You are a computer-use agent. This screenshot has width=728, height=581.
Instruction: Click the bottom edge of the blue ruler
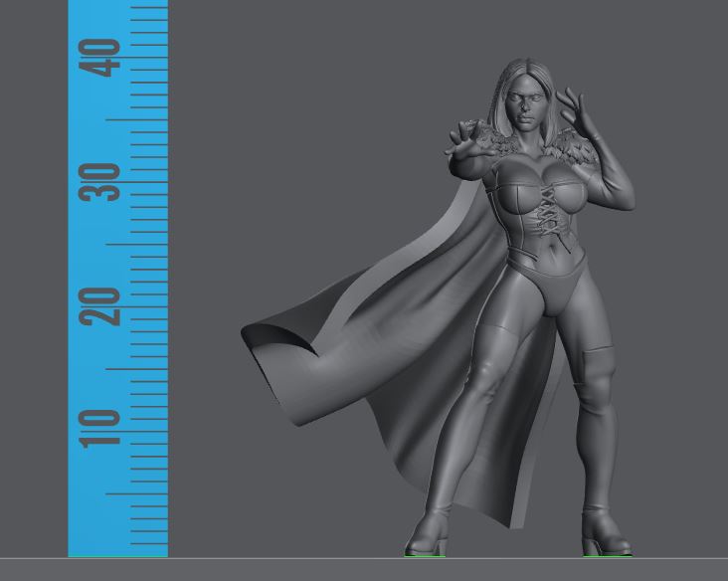click(117, 553)
